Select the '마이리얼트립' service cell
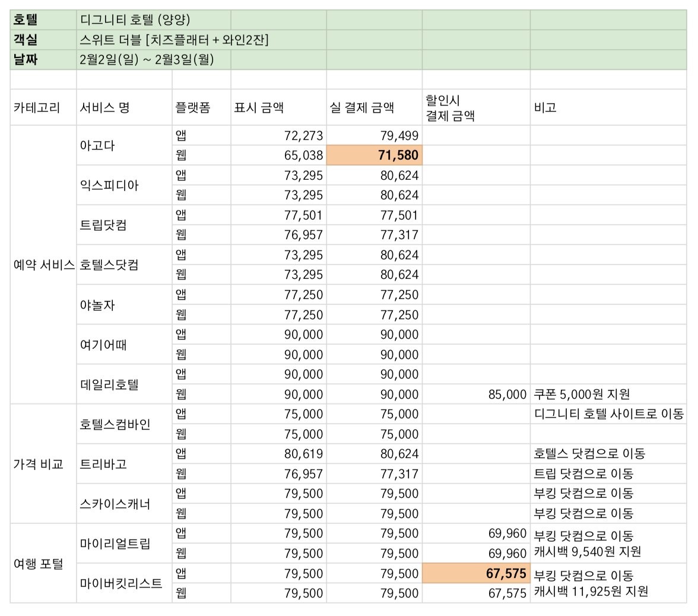The image size is (698, 616). (x=124, y=544)
